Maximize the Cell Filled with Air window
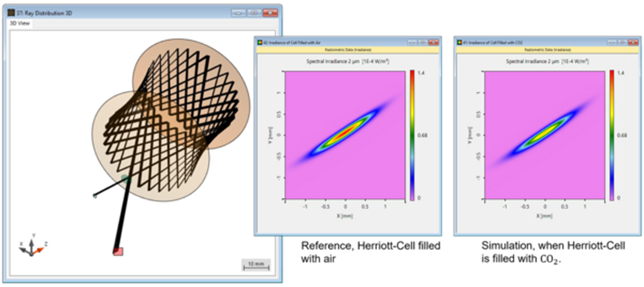This screenshot has height=287, width=644. [x=423, y=42]
